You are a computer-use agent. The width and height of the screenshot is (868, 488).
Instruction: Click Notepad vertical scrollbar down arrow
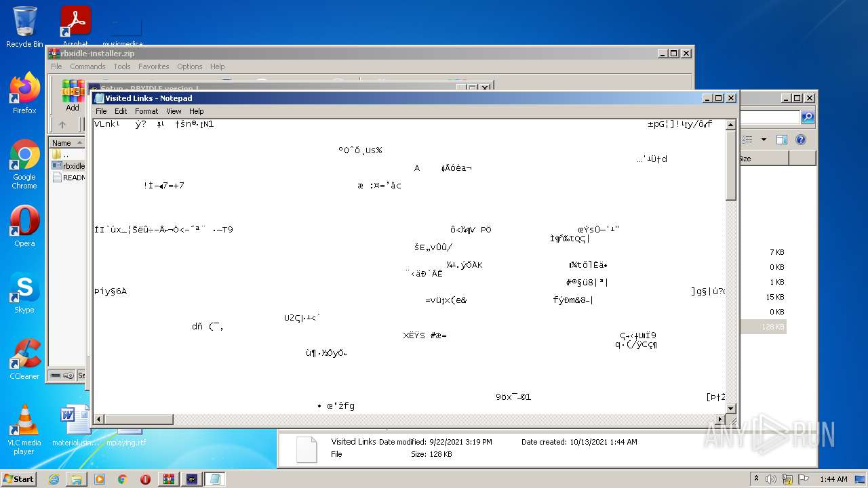pos(731,408)
